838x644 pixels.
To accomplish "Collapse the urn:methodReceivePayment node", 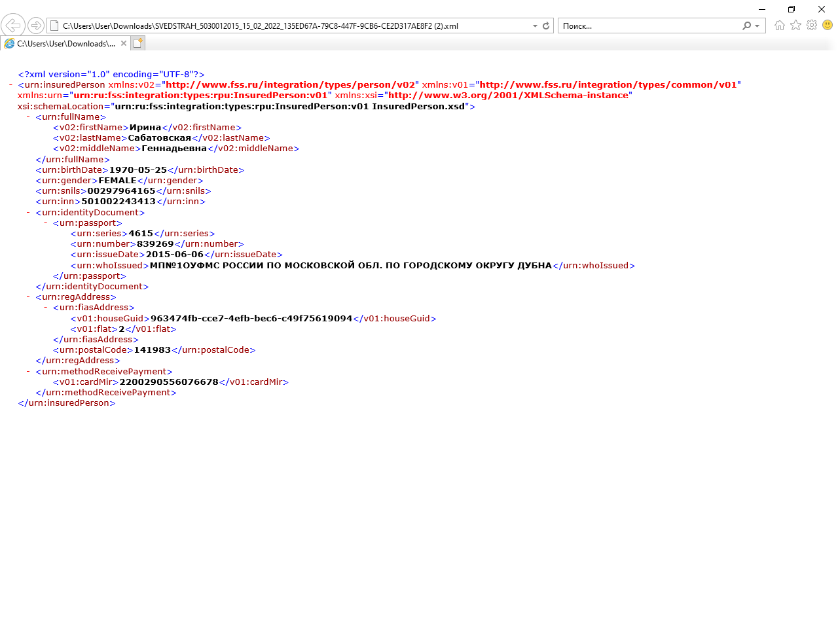I will (28, 372).
